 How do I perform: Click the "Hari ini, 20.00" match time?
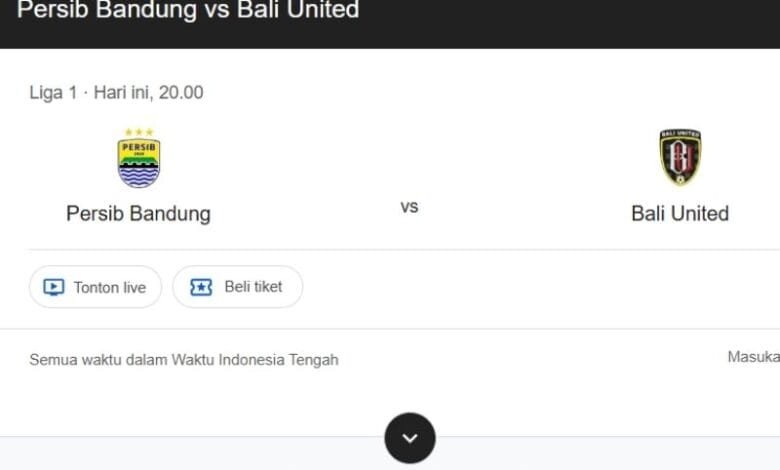point(149,92)
